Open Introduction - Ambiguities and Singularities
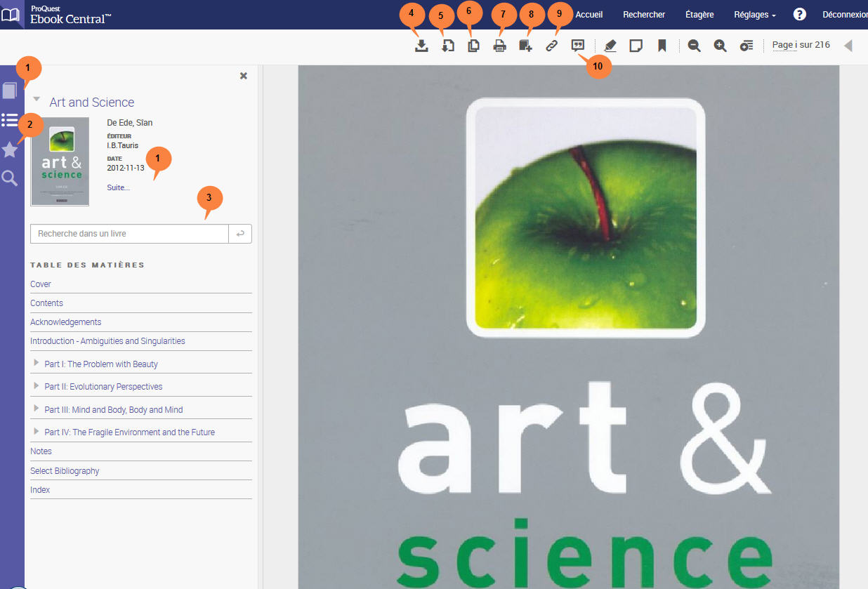This screenshot has width=868, height=589. coord(107,341)
